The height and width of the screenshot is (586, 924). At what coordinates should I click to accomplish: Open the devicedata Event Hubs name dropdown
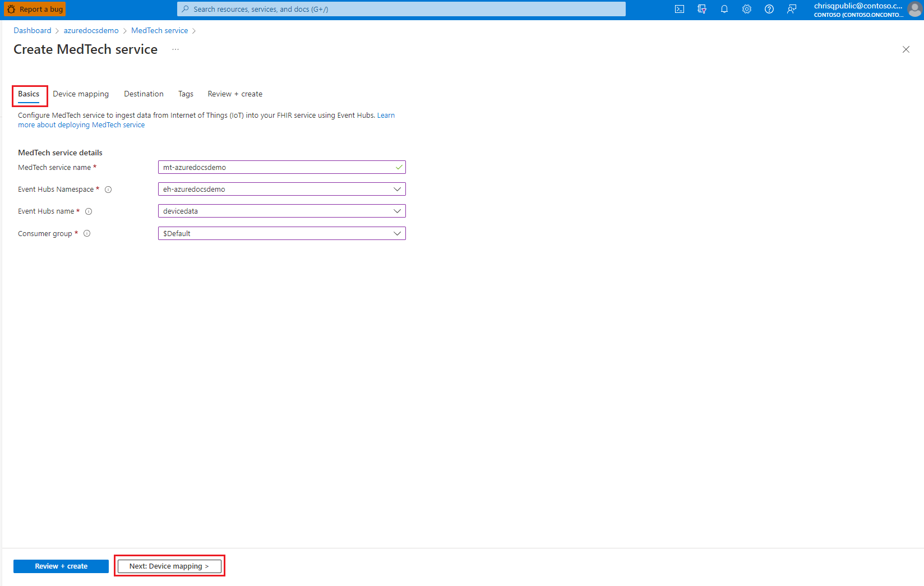pos(398,211)
